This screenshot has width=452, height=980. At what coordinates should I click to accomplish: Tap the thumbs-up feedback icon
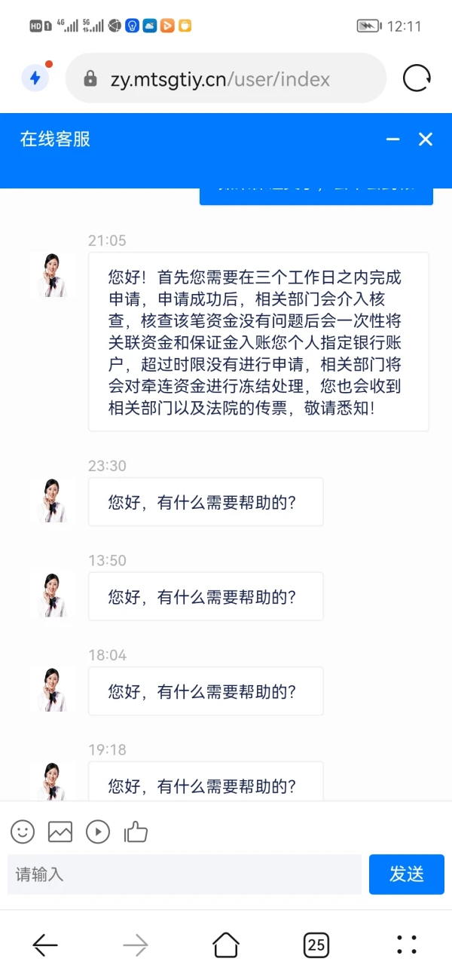pyautogui.click(x=136, y=831)
